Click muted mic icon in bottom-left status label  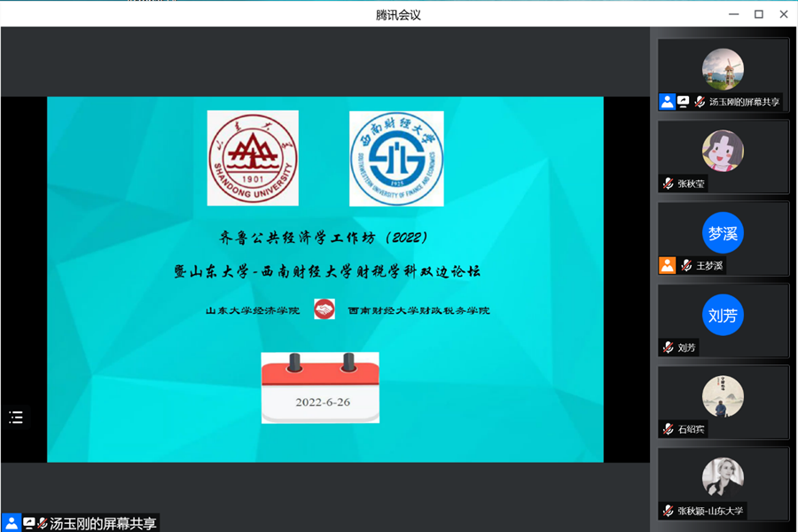coord(42,523)
